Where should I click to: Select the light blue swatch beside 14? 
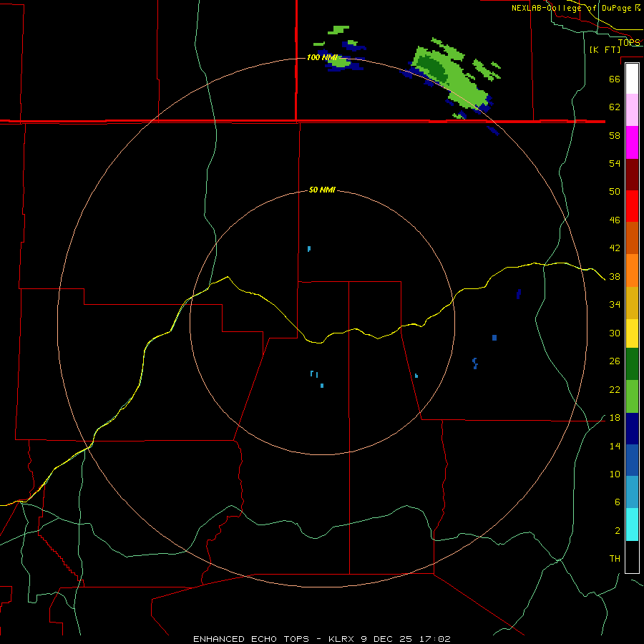pyautogui.click(x=632, y=492)
